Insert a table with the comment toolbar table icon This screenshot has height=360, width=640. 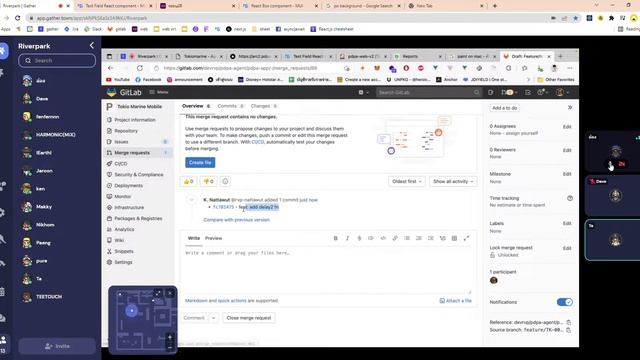pos(454,238)
